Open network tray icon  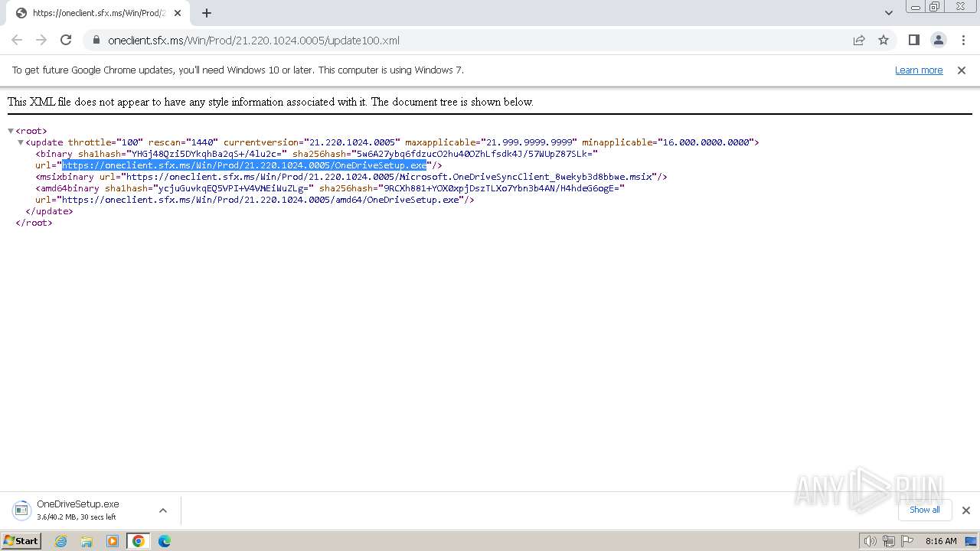pyautogui.click(x=888, y=541)
